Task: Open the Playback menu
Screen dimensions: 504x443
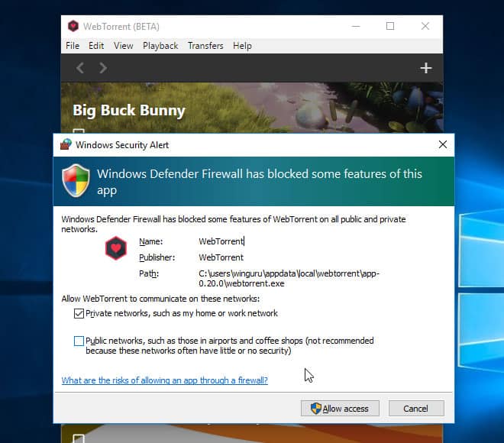Action: 160,46
